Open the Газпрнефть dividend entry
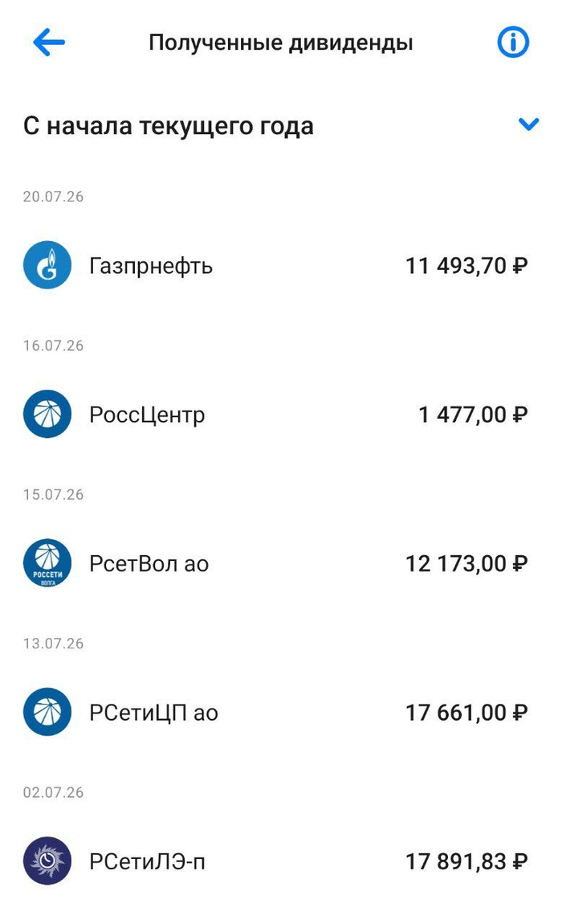 pos(281,265)
